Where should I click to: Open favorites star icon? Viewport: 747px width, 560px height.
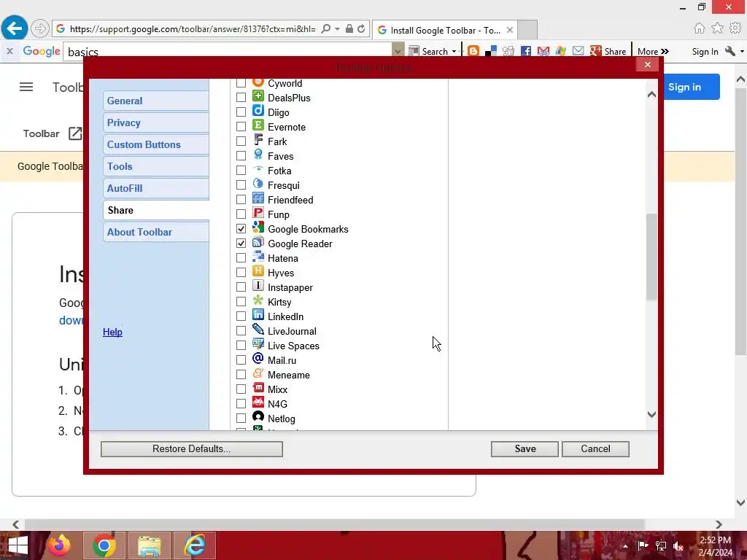pos(717,28)
